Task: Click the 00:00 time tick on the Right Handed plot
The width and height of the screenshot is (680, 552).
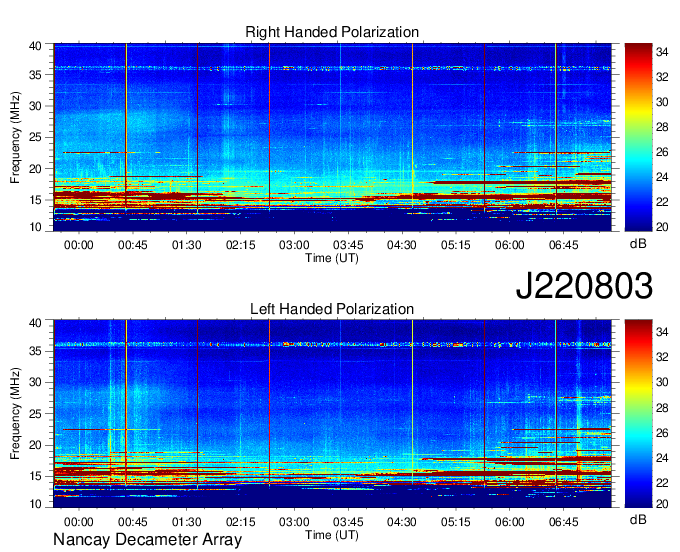Action: 78,245
